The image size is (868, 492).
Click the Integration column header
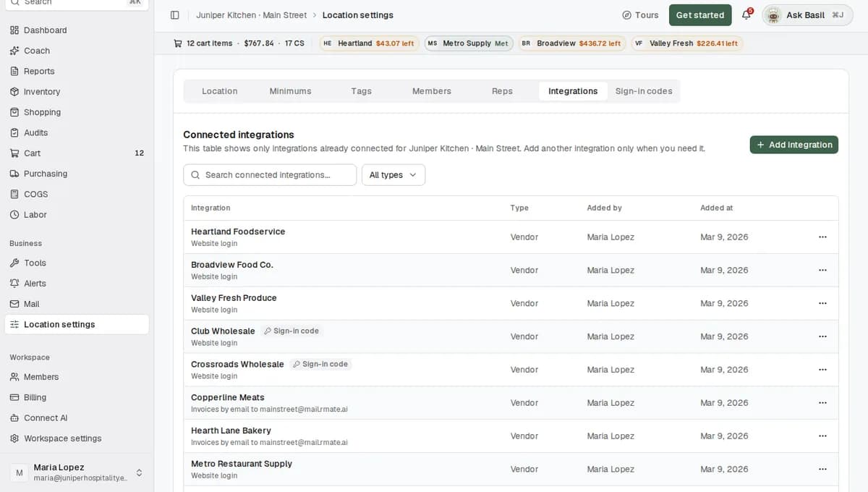point(210,208)
